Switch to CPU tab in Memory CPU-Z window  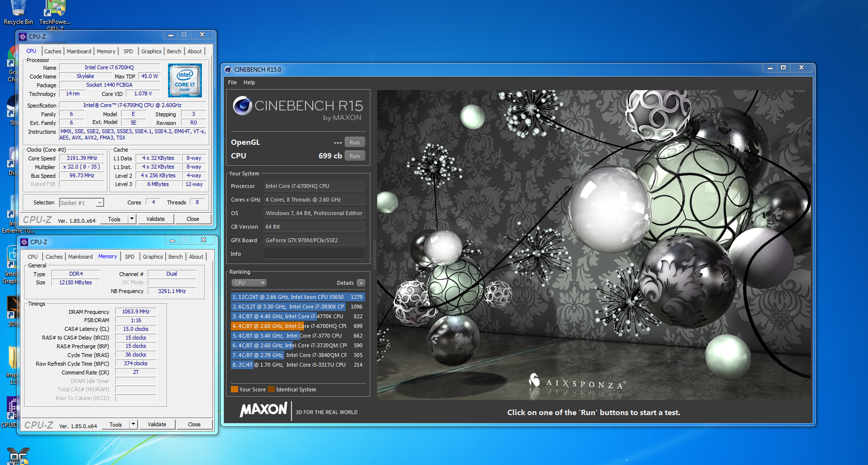coord(32,257)
